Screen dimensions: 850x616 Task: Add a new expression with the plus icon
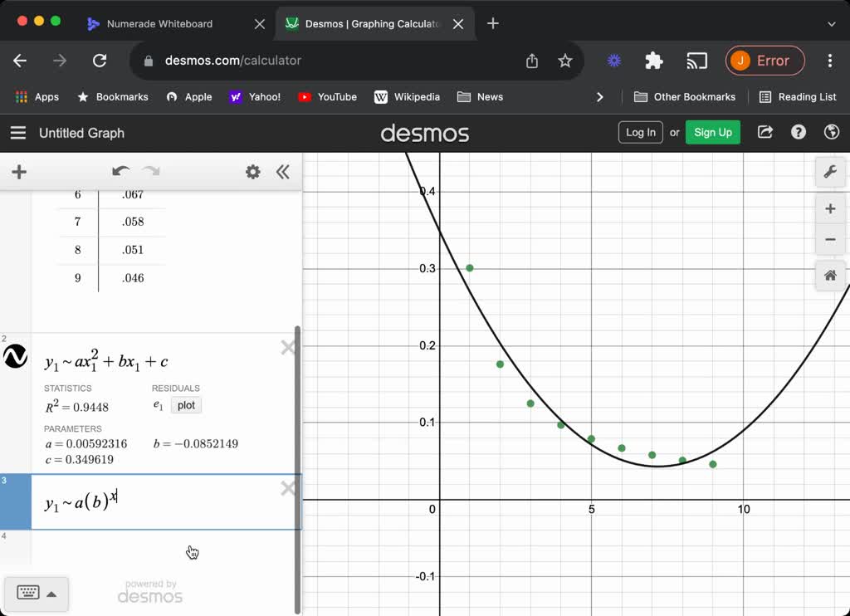pyautogui.click(x=18, y=172)
